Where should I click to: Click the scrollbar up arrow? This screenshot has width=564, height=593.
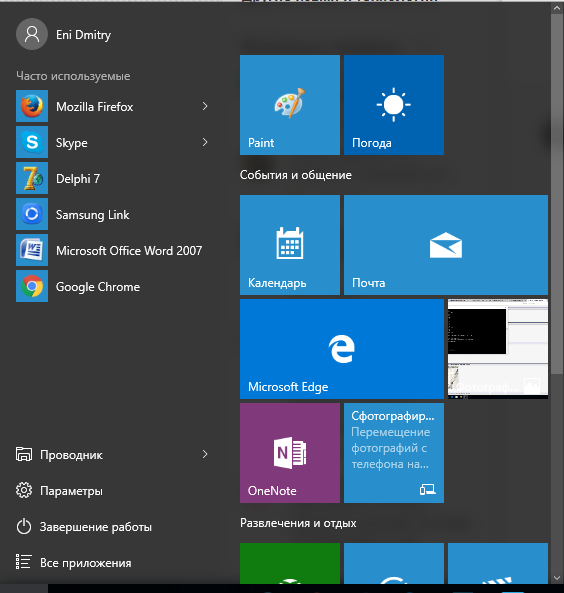557,8
